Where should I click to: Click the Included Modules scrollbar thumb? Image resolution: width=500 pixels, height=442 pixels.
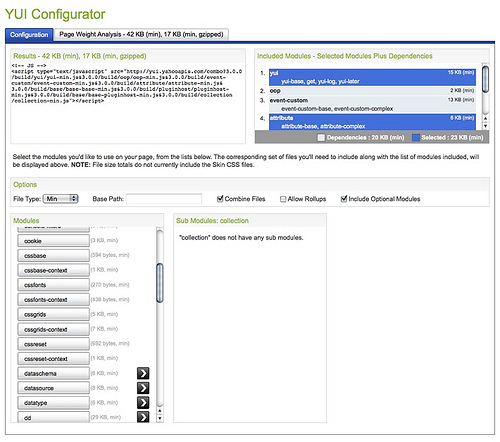pos(485,79)
